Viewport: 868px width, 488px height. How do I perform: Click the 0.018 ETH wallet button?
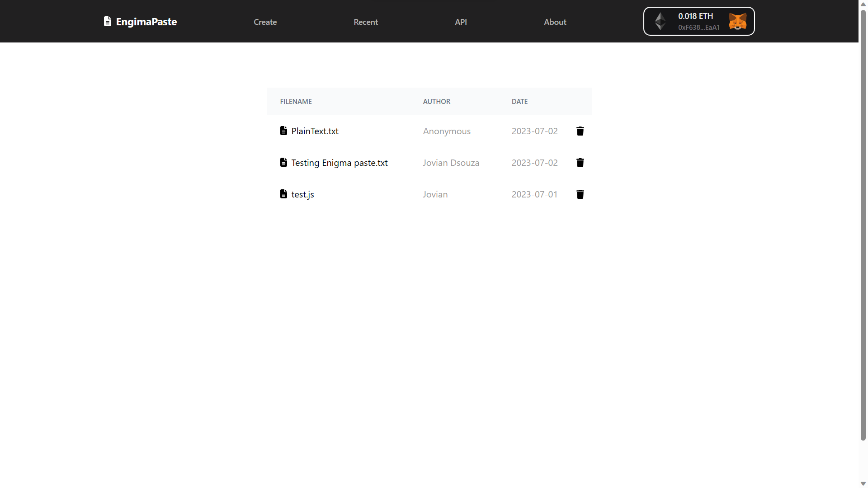698,21
